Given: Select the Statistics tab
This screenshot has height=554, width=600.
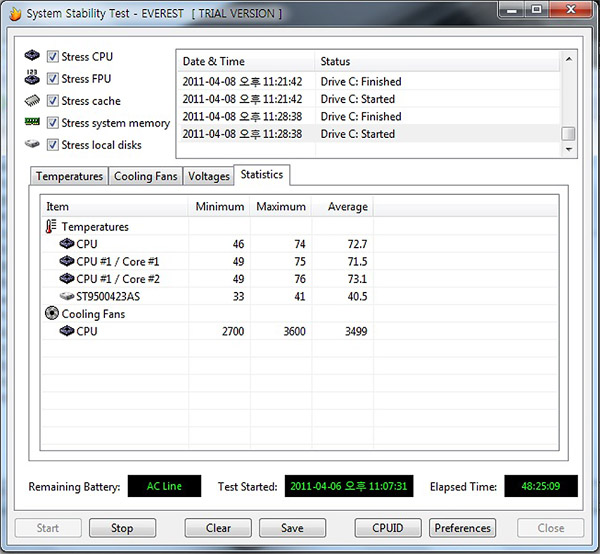Looking at the screenshot, I should pos(262,175).
